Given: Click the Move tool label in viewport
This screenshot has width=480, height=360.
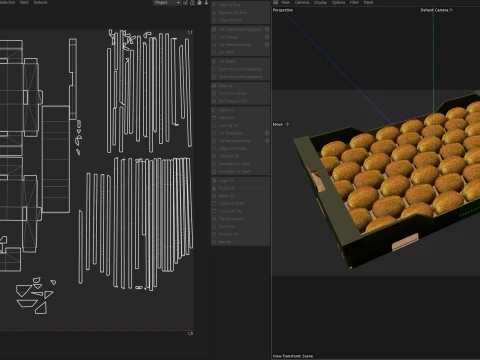Looking at the screenshot, I should [x=278, y=124].
